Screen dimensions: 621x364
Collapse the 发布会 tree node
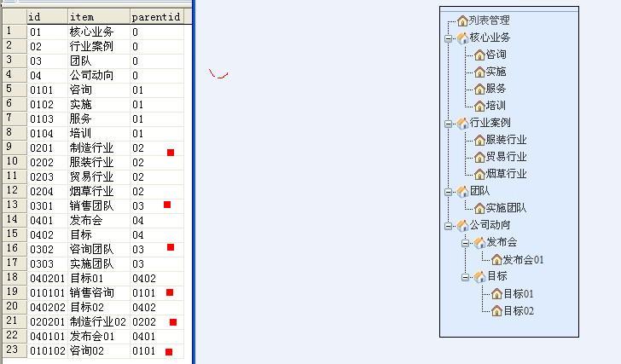(x=466, y=243)
